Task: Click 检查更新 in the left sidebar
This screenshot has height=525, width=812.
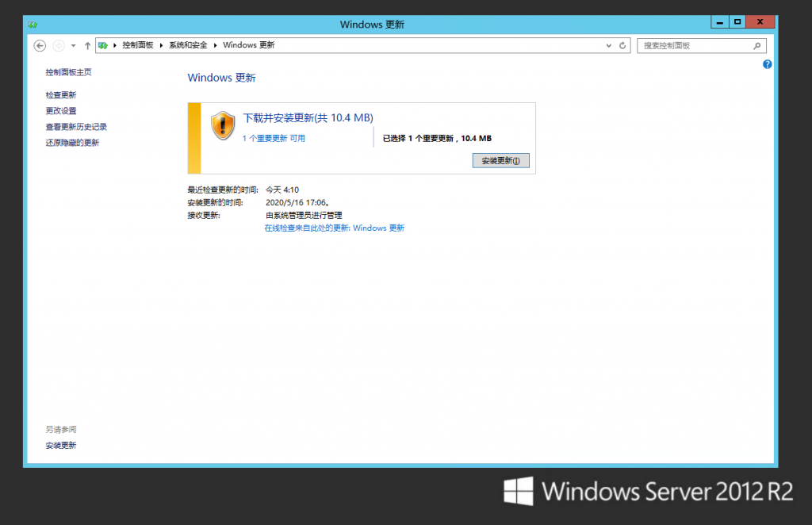Action: (61, 95)
